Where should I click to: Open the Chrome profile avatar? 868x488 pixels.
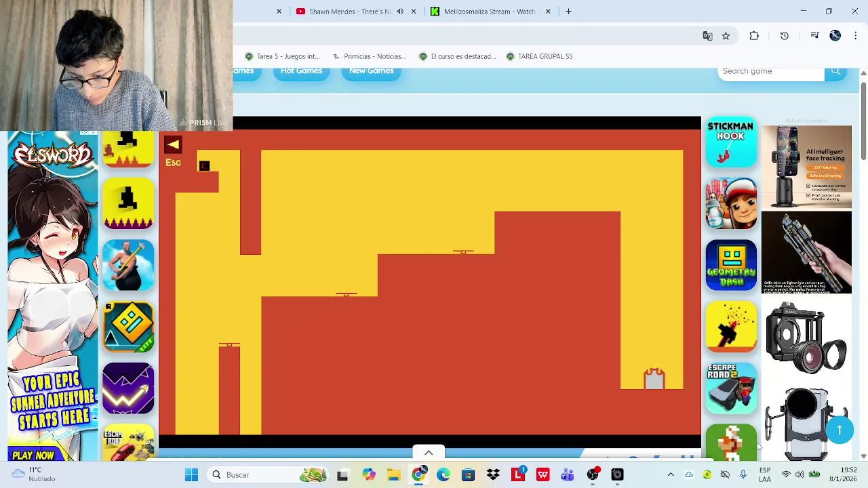coord(835,36)
